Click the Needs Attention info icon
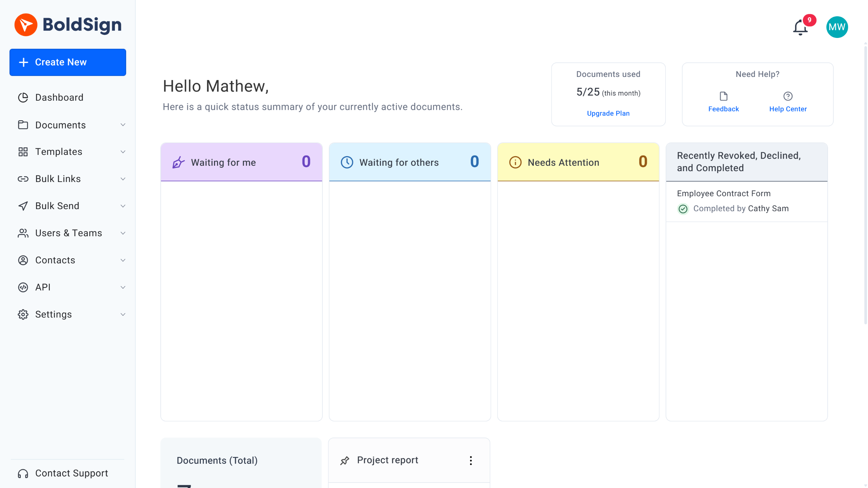Image resolution: width=868 pixels, height=488 pixels. [x=515, y=163]
